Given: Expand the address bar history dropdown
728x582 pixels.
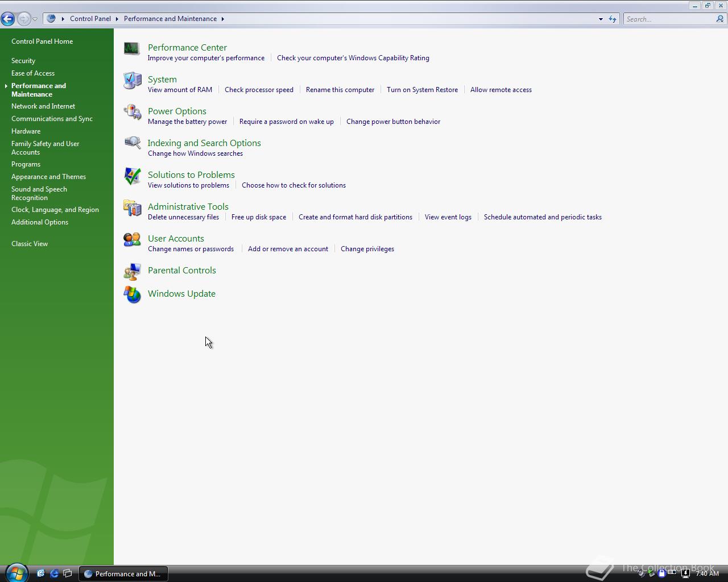Looking at the screenshot, I should [601, 19].
